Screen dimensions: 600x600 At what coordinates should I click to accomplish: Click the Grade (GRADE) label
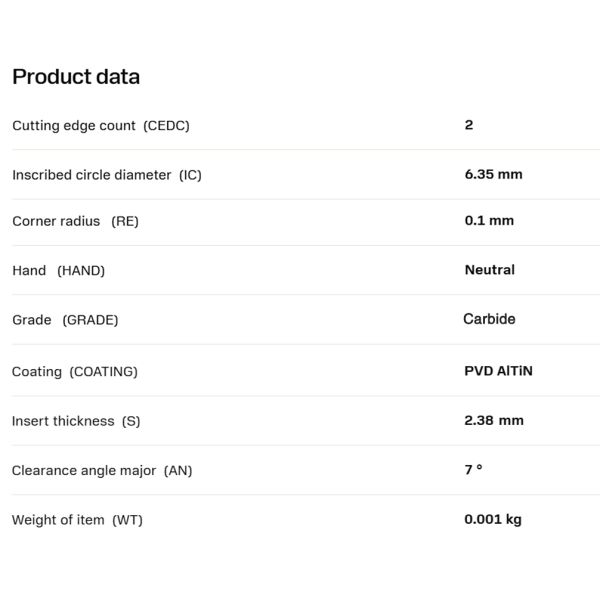tap(65, 320)
